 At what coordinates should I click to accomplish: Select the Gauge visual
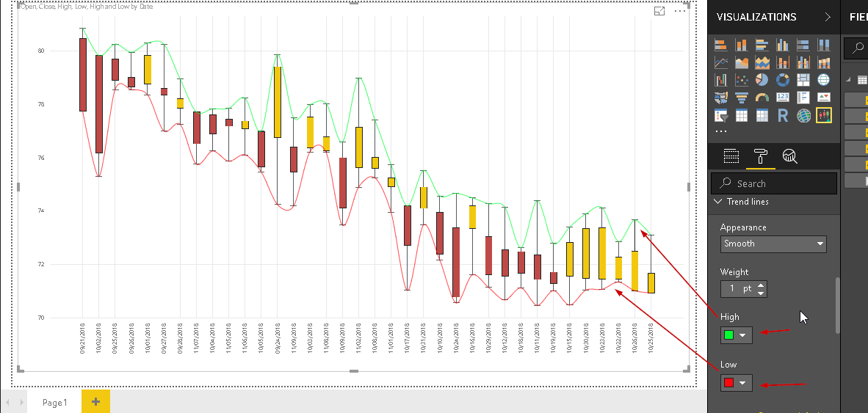(762, 98)
